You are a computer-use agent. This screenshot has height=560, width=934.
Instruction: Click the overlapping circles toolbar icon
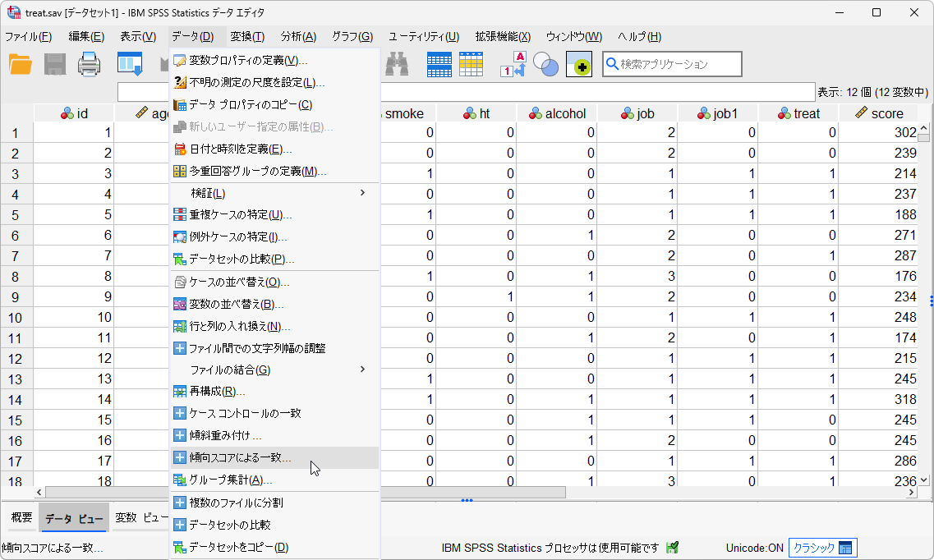coord(545,64)
